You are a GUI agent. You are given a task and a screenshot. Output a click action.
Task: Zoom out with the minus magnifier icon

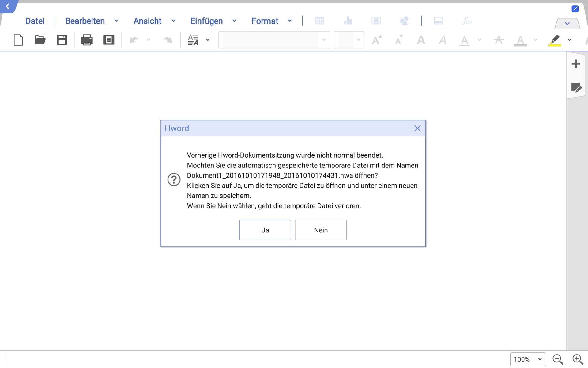click(558, 359)
